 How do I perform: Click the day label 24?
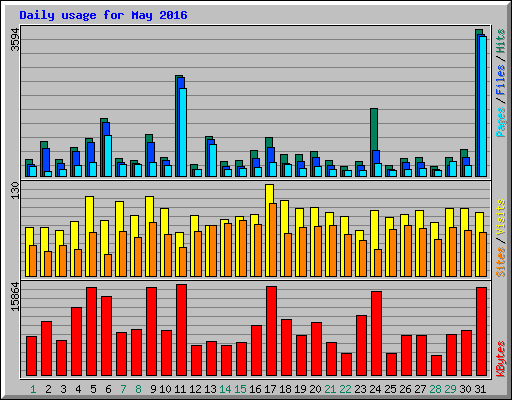pos(375,389)
